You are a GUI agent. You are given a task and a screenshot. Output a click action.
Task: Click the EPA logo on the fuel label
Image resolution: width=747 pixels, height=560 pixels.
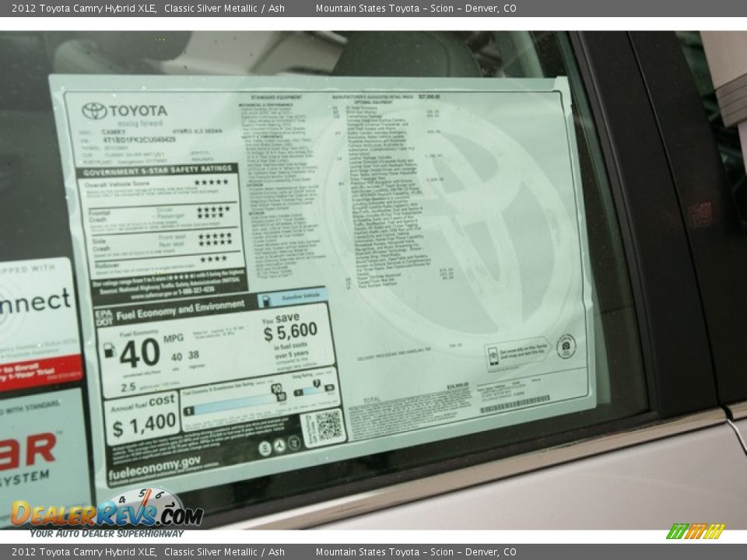pos(103,312)
